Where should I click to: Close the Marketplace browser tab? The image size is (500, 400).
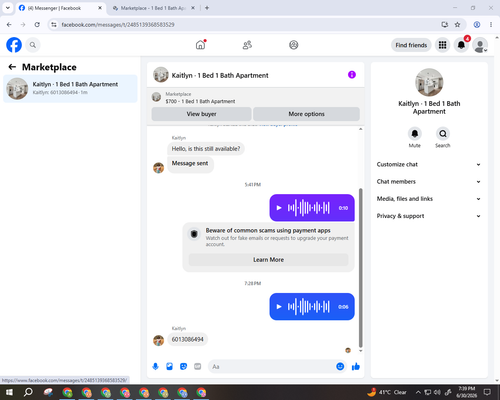(193, 8)
